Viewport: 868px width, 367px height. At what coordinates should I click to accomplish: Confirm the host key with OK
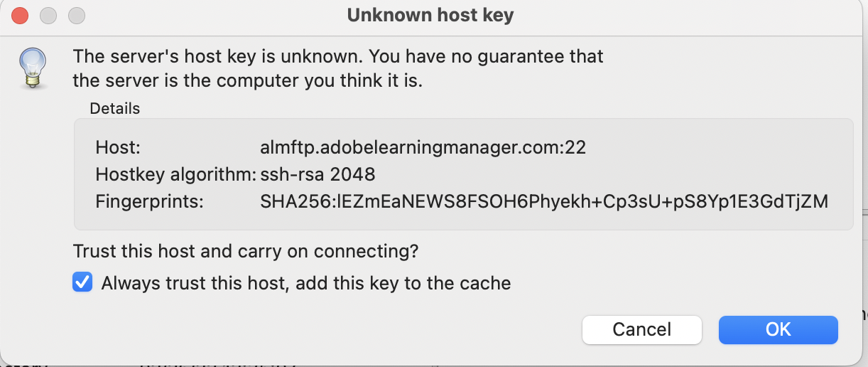pyautogui.click(x=778, y=329)
